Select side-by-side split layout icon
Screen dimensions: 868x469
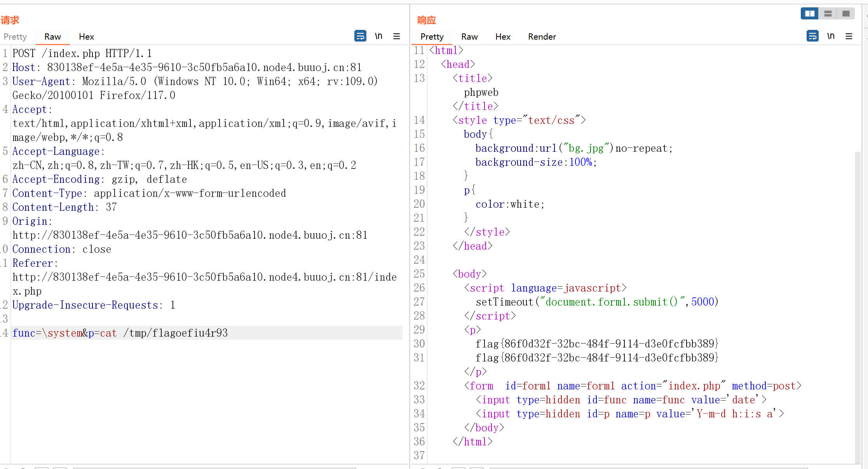point(810,14)
